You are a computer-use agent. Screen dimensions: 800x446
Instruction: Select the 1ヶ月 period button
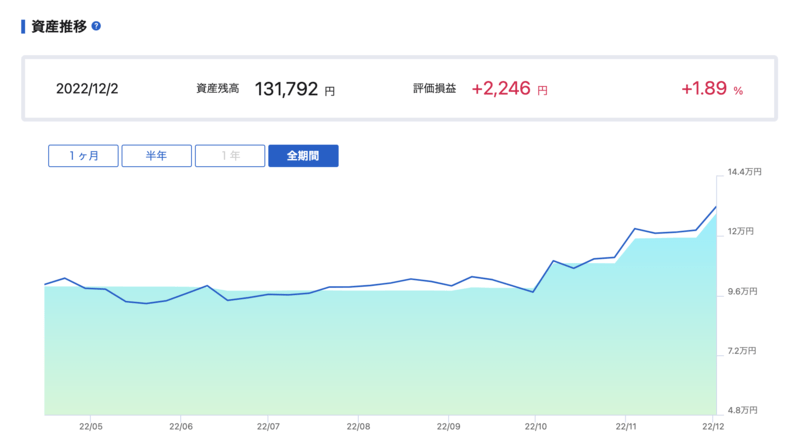pyautogui.click(x=83, y=156)
